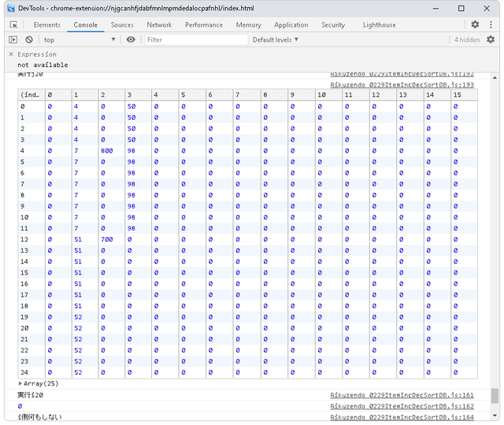Open DevTools settings gear in tab bar

pyautogui.click(x=475, y=24)
